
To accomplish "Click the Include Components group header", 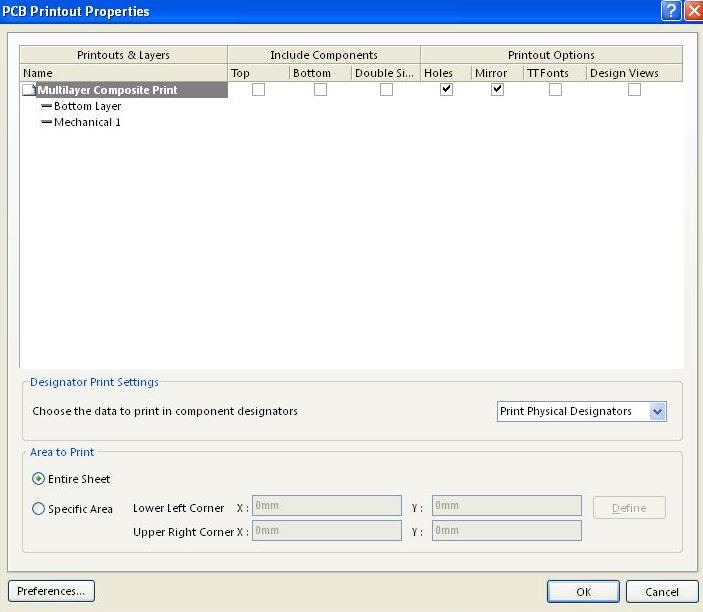I will click(324, 55).
